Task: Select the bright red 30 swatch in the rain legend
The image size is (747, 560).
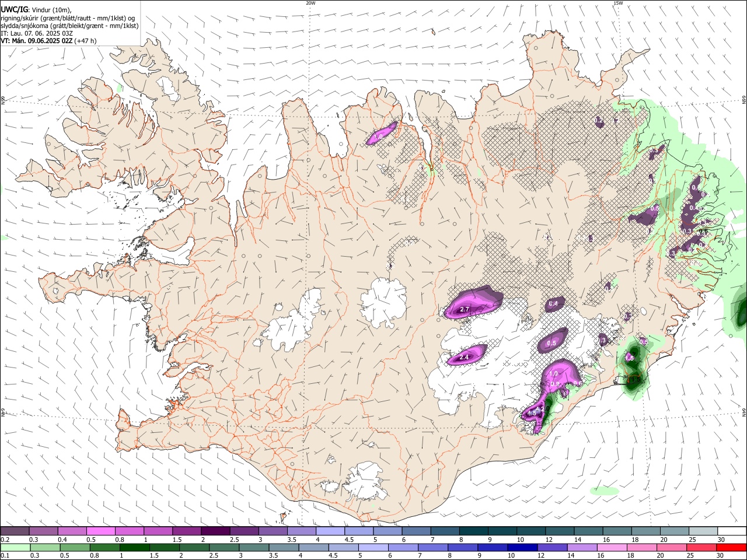Action: 732,547
